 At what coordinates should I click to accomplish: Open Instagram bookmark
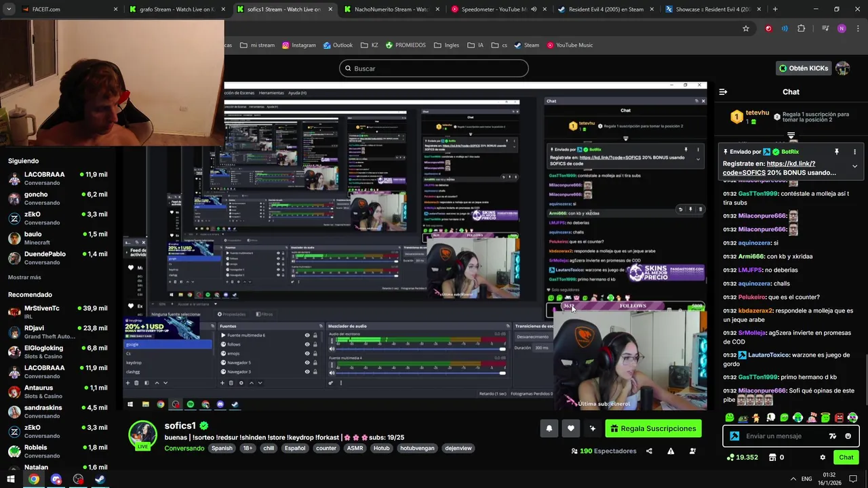click(299, 45)
